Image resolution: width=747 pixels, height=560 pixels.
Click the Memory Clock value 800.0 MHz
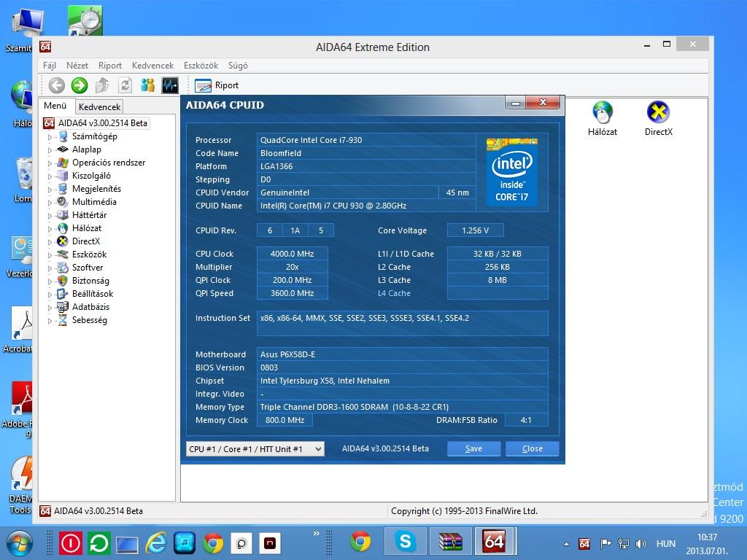coord(285,420)
